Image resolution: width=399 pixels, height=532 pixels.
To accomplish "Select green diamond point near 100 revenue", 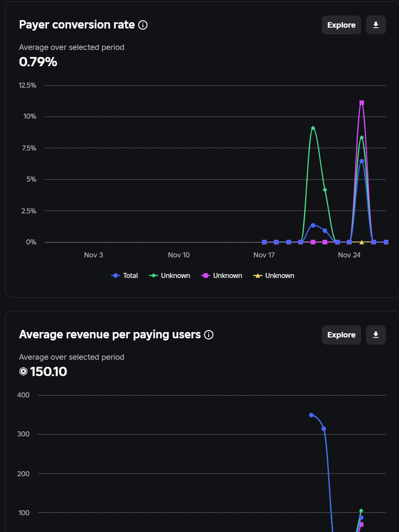I will tap(361, 511).
